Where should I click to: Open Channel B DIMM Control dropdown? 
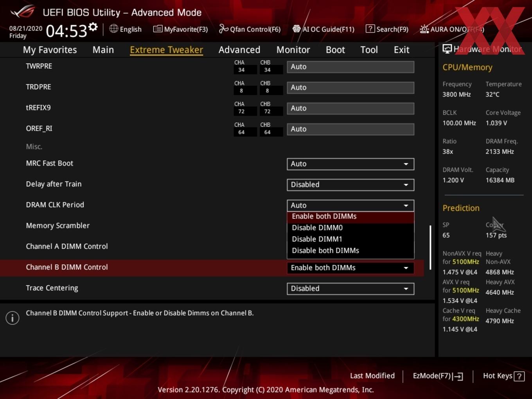click(x=350, y=268)
